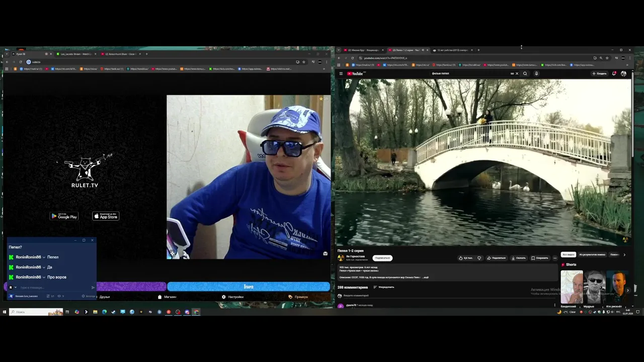Click the Создать create button on YouTube

[599, 73]
